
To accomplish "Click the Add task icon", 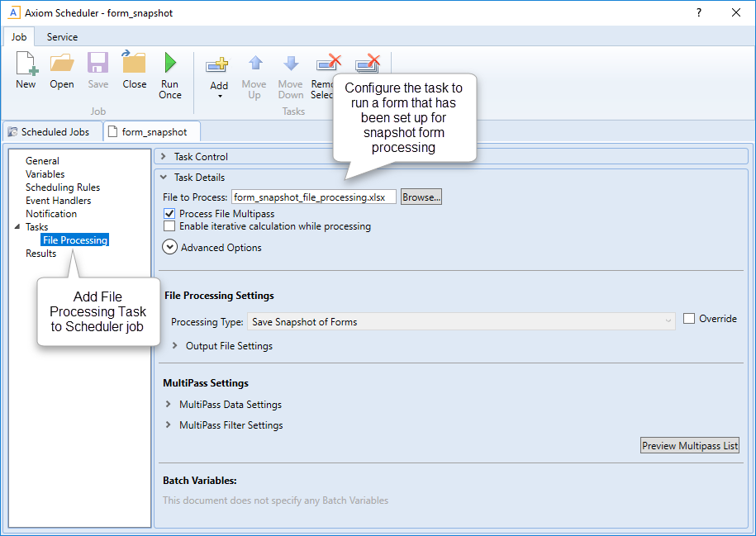I will coord(219,66).
